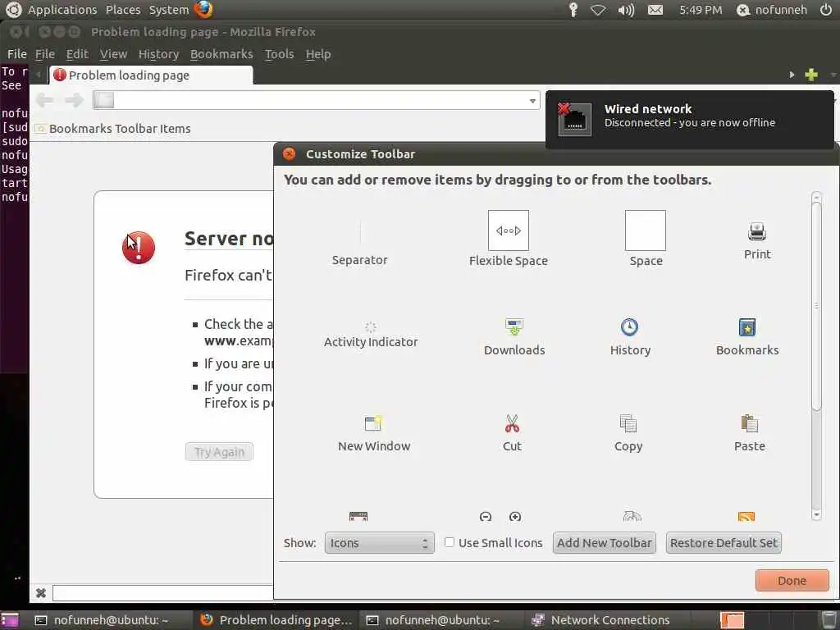Viewport: 840px width, 630px height.
Task: Open the System panel menu
Action: [169, 10]
